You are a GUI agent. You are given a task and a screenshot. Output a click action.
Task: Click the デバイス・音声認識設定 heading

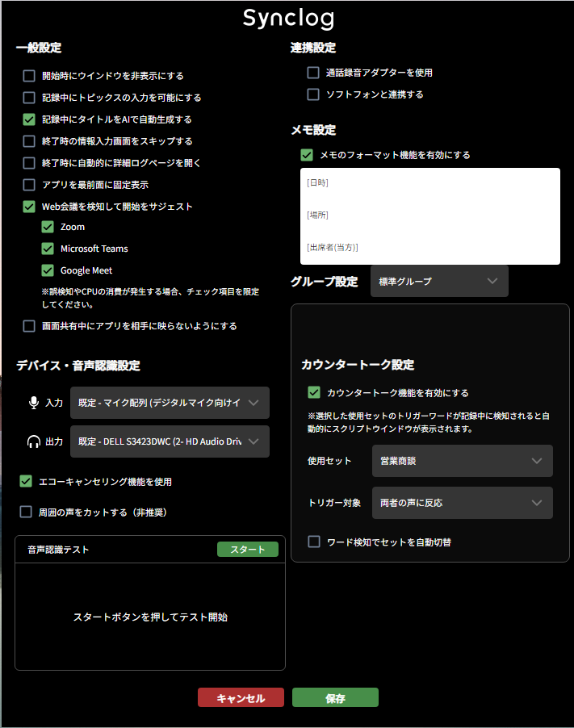(x=78, y=366)
